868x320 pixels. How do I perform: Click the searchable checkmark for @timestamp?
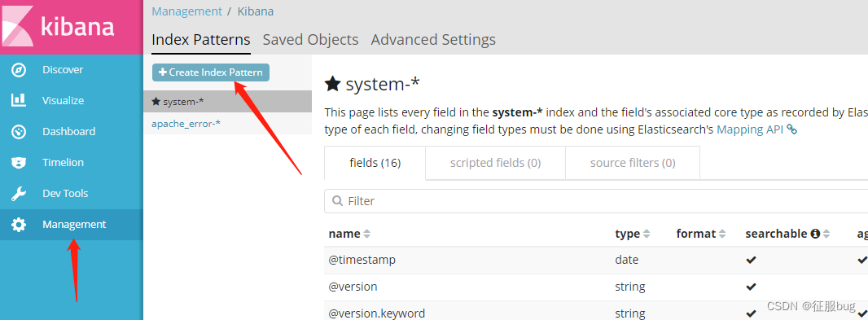(x=751, y=260)
